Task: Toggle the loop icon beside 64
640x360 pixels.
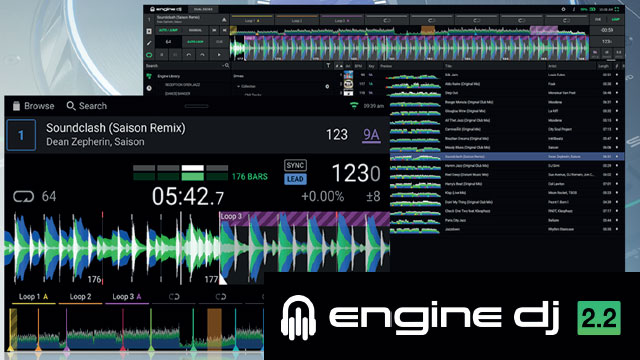Action: pyautogui.click(x=23, y=196)
